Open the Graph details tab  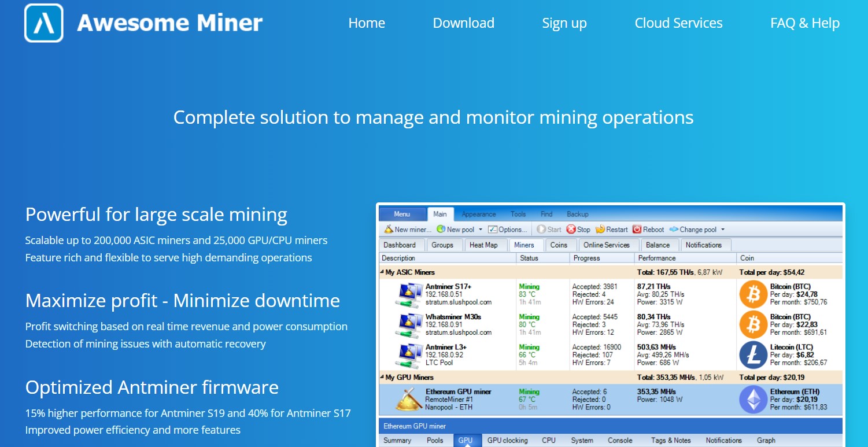766,440
